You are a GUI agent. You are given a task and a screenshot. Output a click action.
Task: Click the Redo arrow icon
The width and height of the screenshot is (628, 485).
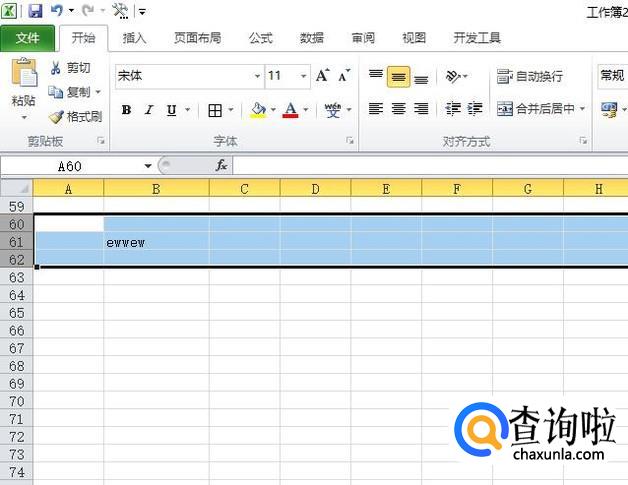[88, 11]
